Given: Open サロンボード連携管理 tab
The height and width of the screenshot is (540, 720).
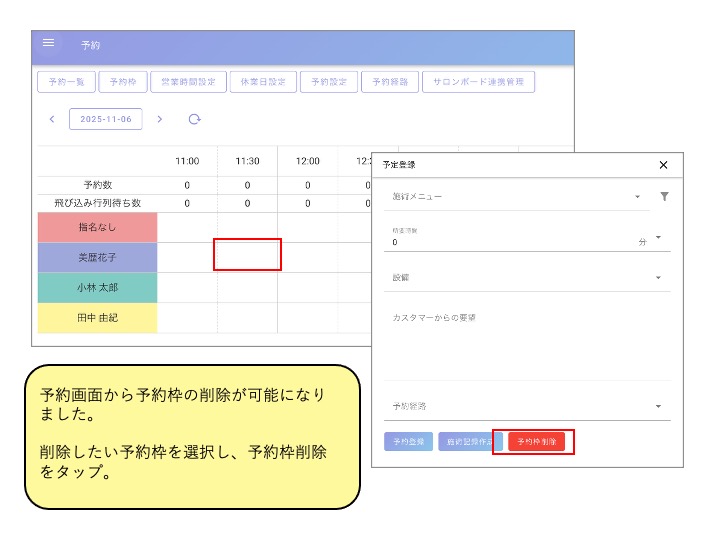Looking at the screenshot, I should tap(478, 82).
